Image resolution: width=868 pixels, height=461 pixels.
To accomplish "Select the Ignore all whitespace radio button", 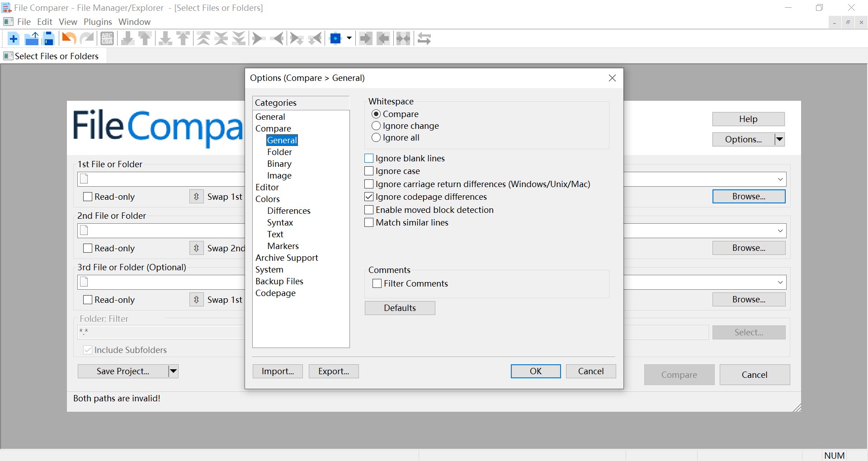I will (x=376, y=137).
